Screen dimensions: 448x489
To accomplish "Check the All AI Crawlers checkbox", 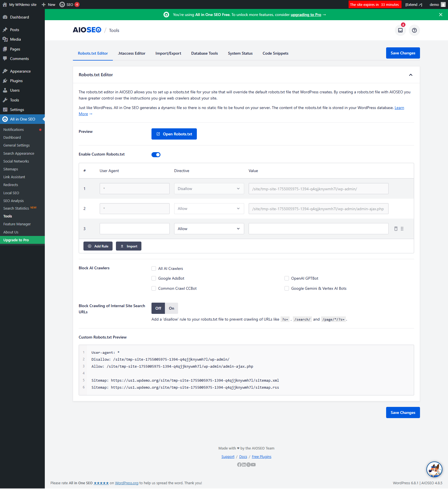I will coord(154,268).
